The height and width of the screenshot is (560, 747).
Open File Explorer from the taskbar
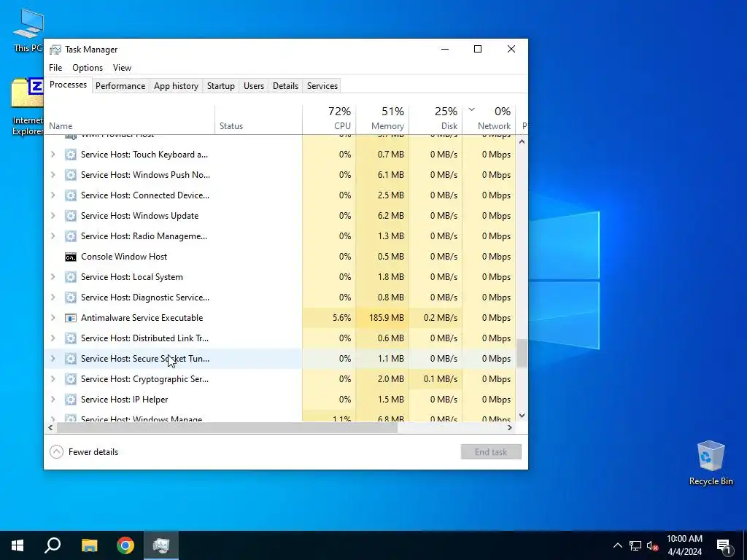(89, 545)
